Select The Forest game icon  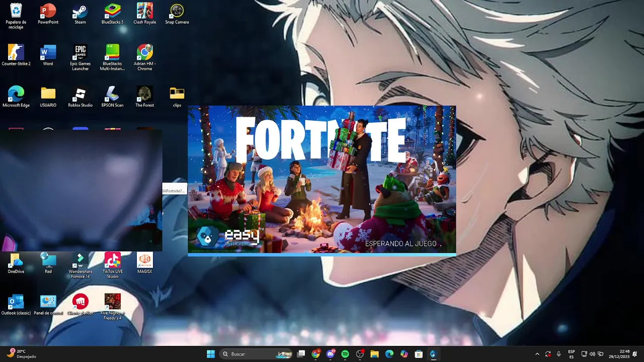(x=144, y=97)
